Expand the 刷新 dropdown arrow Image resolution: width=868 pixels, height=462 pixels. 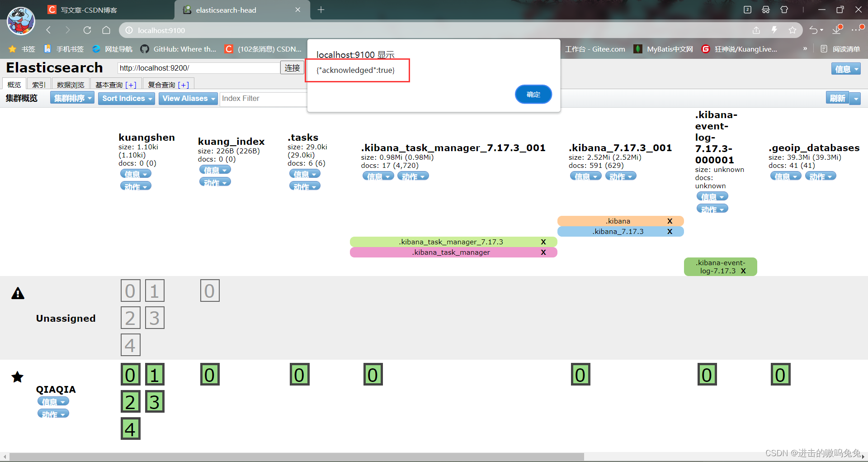pos(855,98)
